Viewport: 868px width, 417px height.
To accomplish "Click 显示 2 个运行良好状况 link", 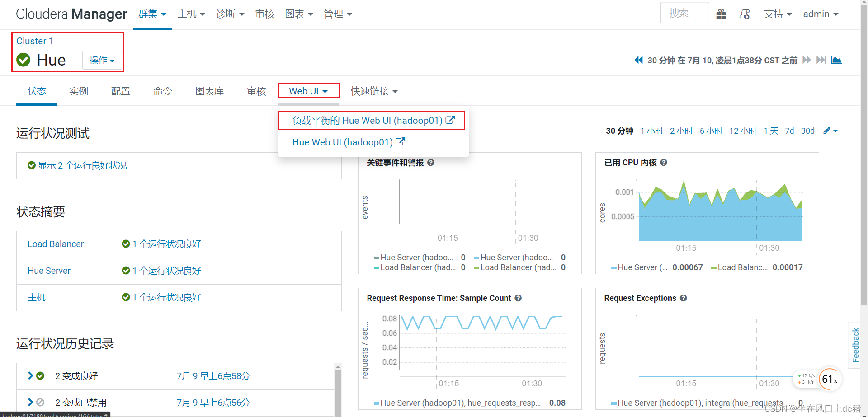I will (x=82, y=165).
